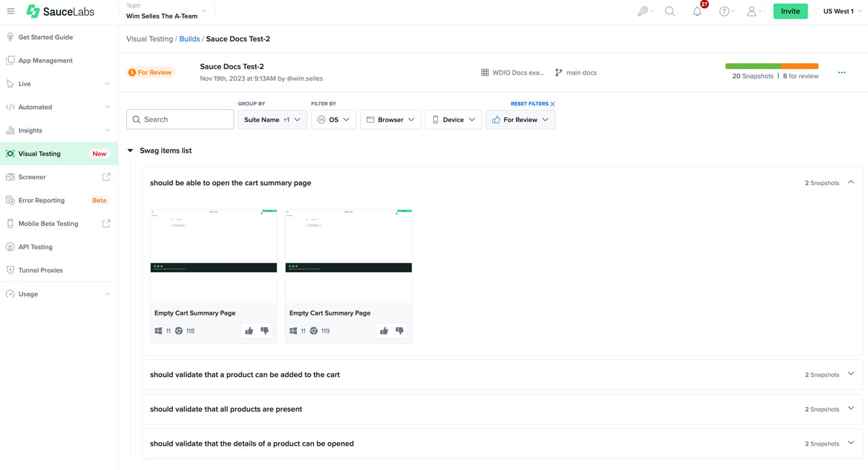Screen dimensions: 868x470
Task: Navigate to Builds via breadcrumb link
Action: tap(189, 39)
